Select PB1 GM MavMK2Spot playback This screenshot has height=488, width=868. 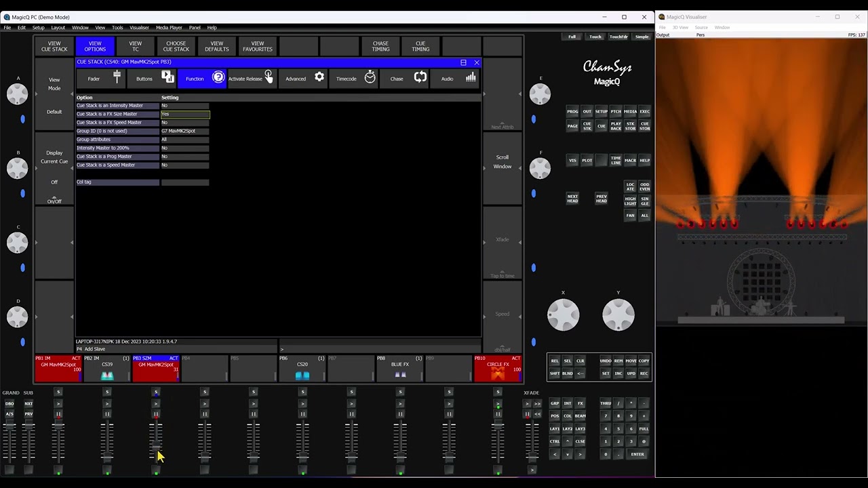[x=58, y=368]
